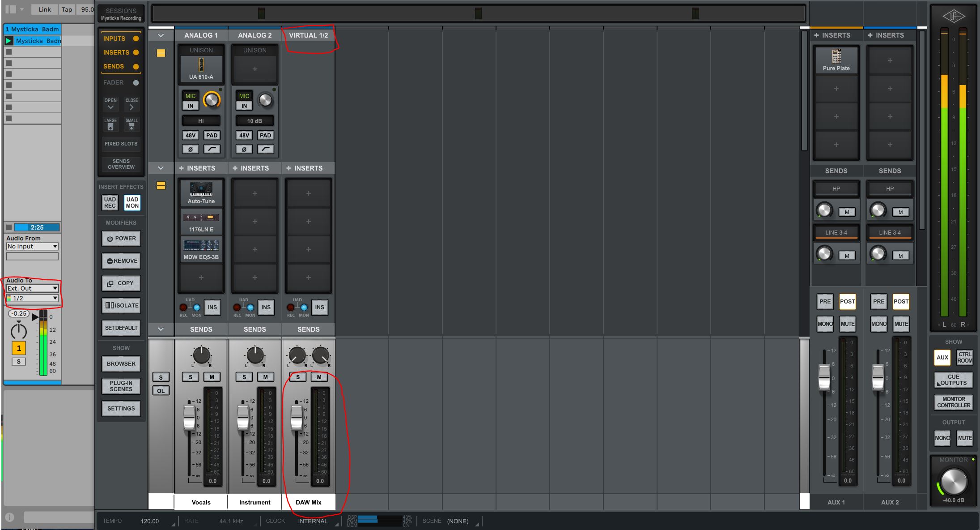Open the Auto-Tune insert plugin

201,193
